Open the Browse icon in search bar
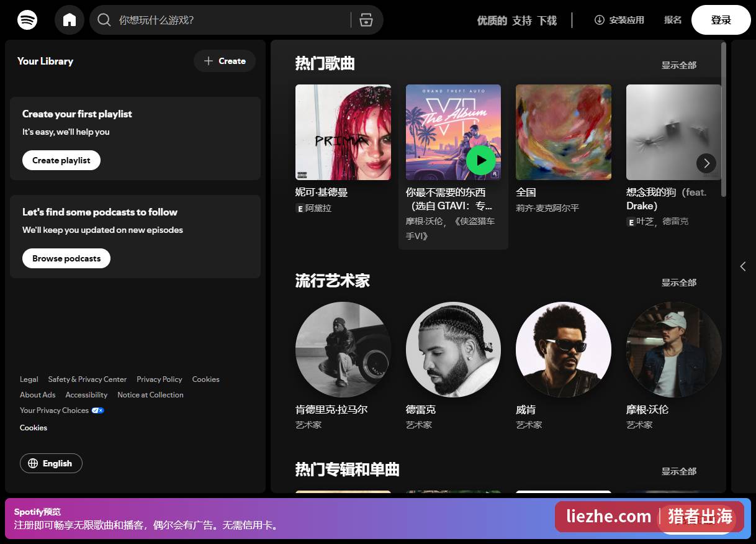This screenshot has width=756, height=544. click(366, 20)
